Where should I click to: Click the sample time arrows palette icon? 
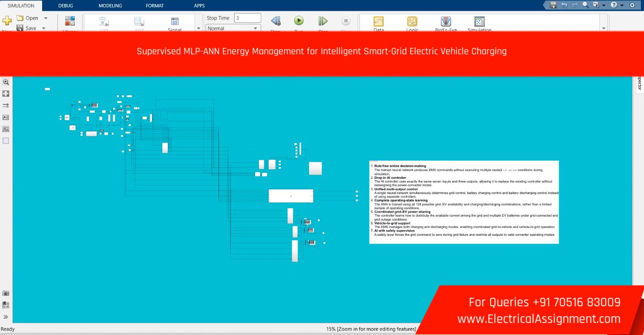(6, 105)
